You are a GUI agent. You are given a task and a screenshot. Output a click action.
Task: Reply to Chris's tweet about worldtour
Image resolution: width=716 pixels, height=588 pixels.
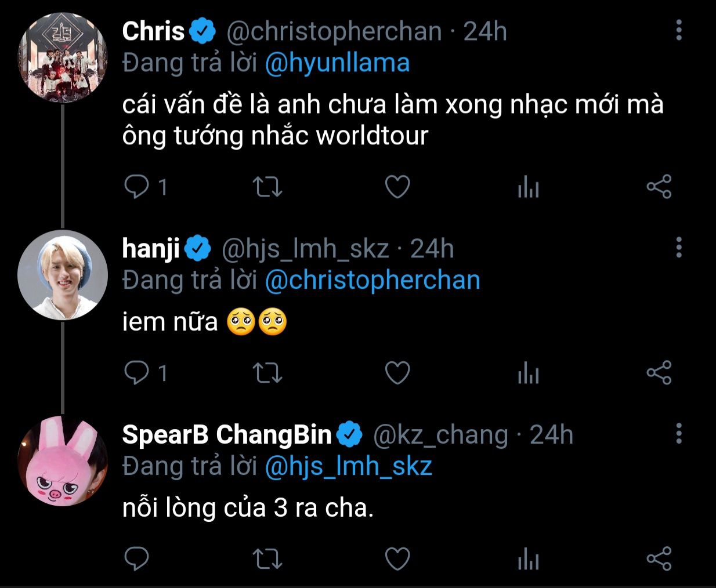(137, 187)
